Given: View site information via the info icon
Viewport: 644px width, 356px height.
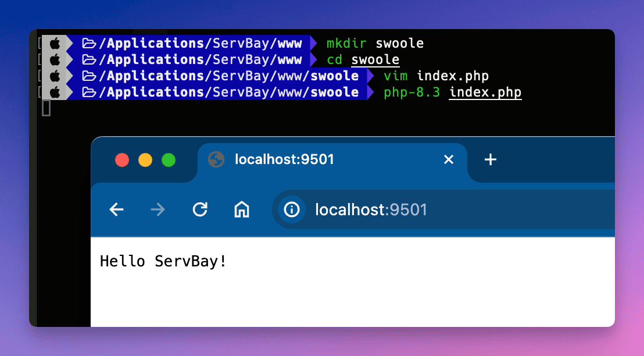Looking at the screenshot, I should 292,209.
